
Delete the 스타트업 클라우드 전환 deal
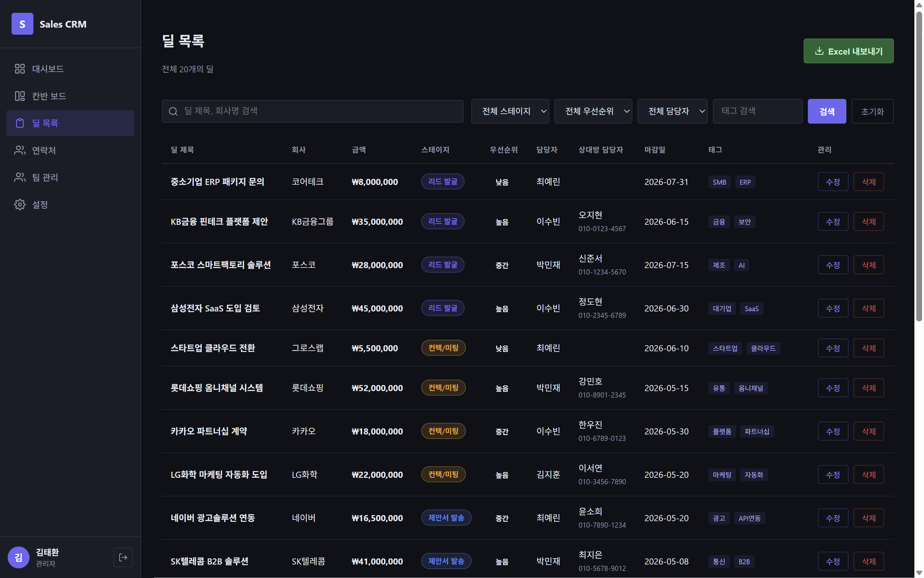click(868, 348)
